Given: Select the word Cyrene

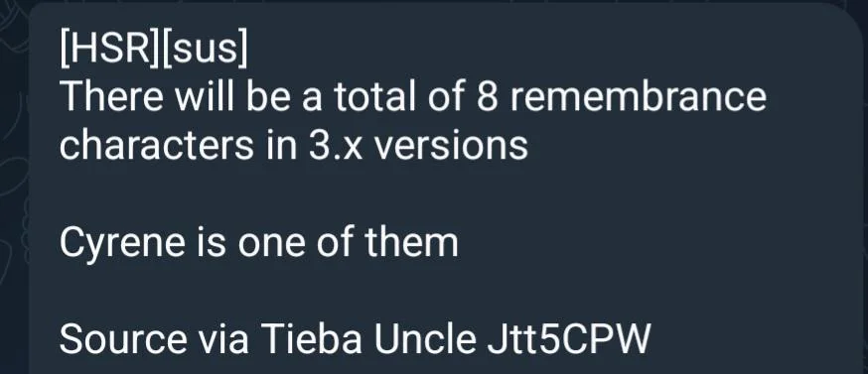Looking at the screenshot, I should tap(122, 243).
